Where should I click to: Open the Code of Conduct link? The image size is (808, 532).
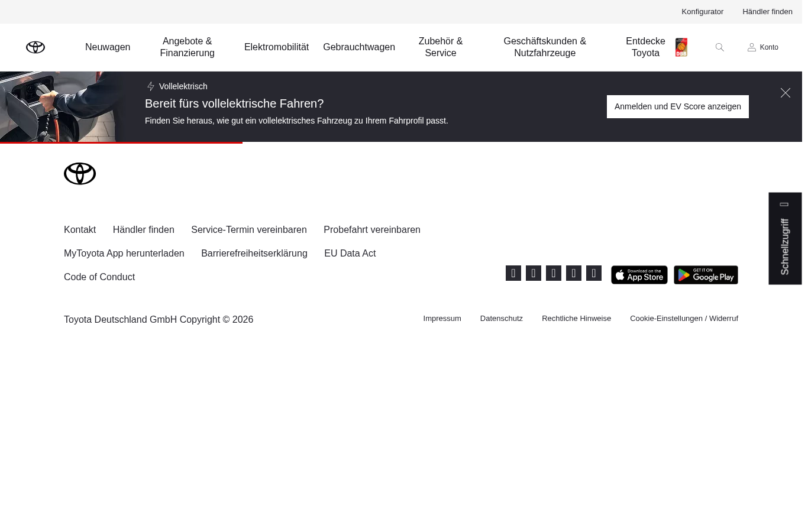coord(99,277)
